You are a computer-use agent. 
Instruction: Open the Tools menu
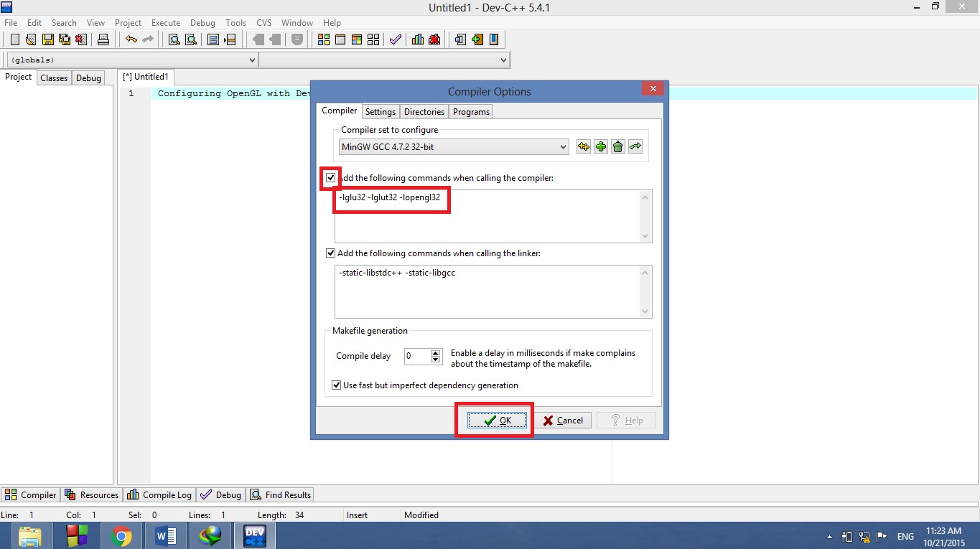tap(235, 22)
